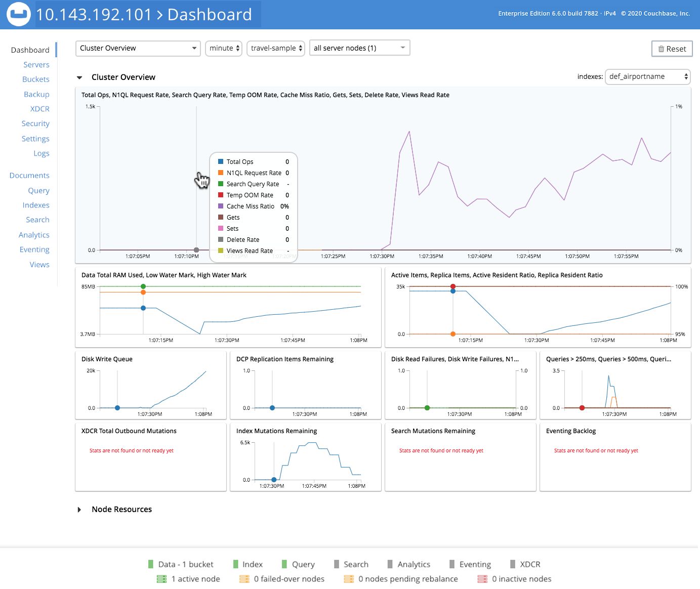This screenshot has height=589, width=700.
Task: Open Documents in sidebar
Action: pyautogui.click(x=29, y=176)
